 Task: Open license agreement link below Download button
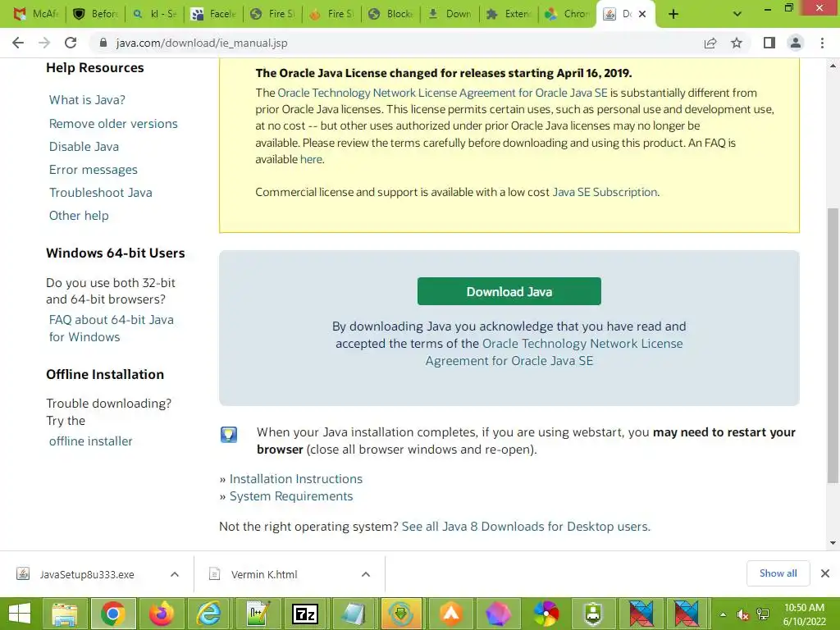pyautogui.click(x=554, y=352)
